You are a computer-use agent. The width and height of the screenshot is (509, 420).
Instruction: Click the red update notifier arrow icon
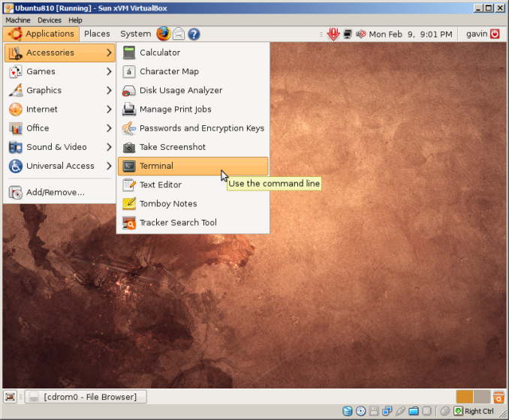pos(333,34)
